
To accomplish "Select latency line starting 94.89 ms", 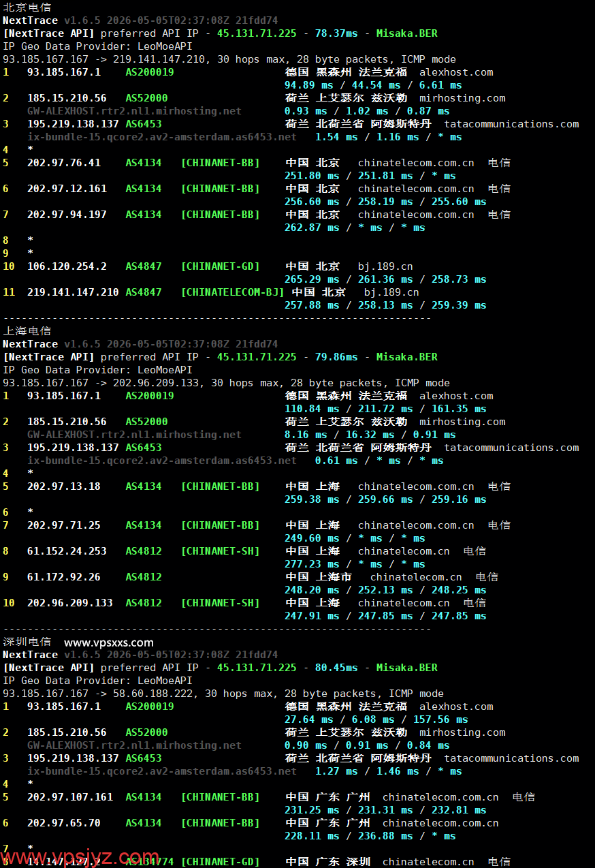I will (373, 85).
